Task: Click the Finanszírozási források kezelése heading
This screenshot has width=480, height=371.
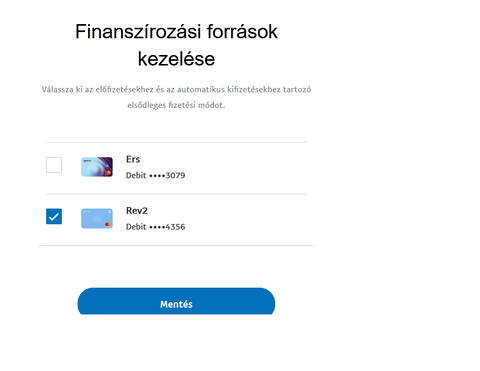Action: click(x=176, y=45)
